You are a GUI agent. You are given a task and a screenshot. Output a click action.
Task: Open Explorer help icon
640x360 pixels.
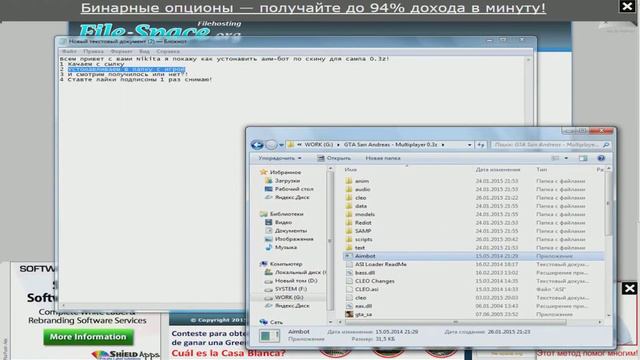601,158
